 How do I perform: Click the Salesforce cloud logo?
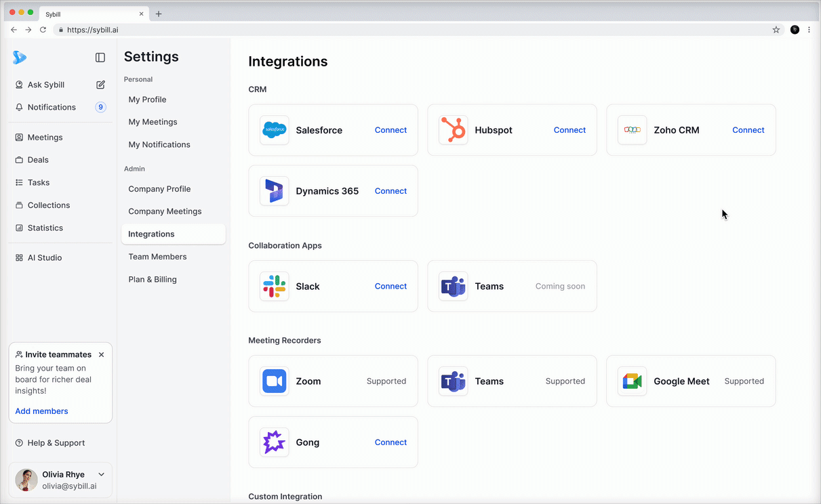click(275, 130)
